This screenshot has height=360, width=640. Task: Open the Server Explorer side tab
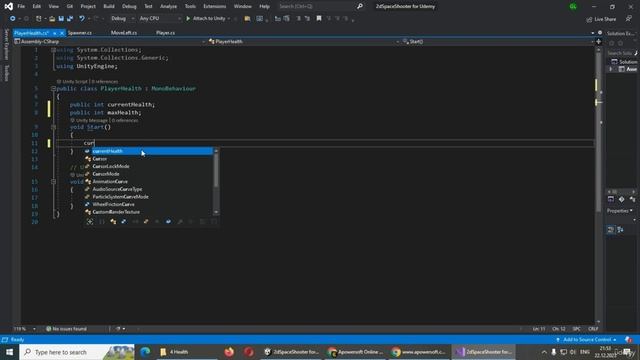[6, 44]
